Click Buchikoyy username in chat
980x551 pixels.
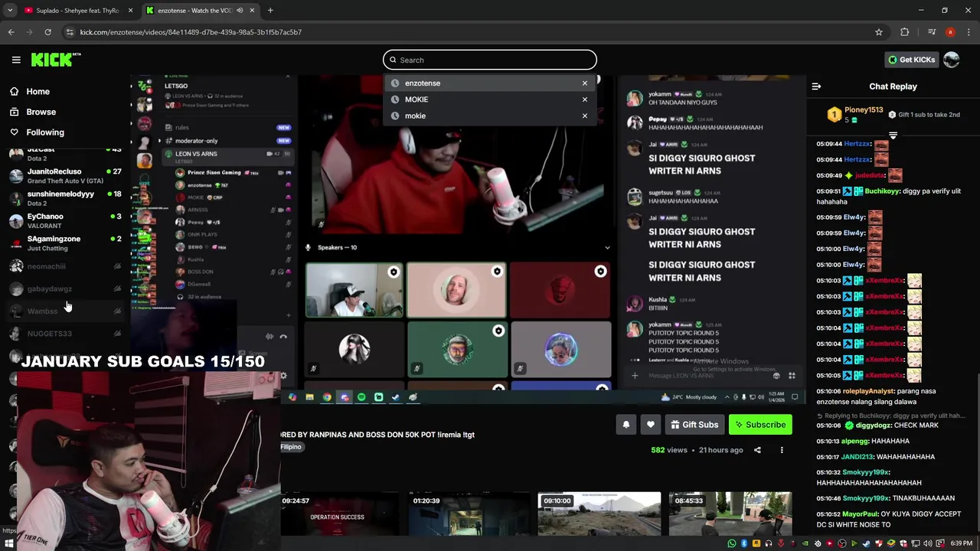point(882,191)
